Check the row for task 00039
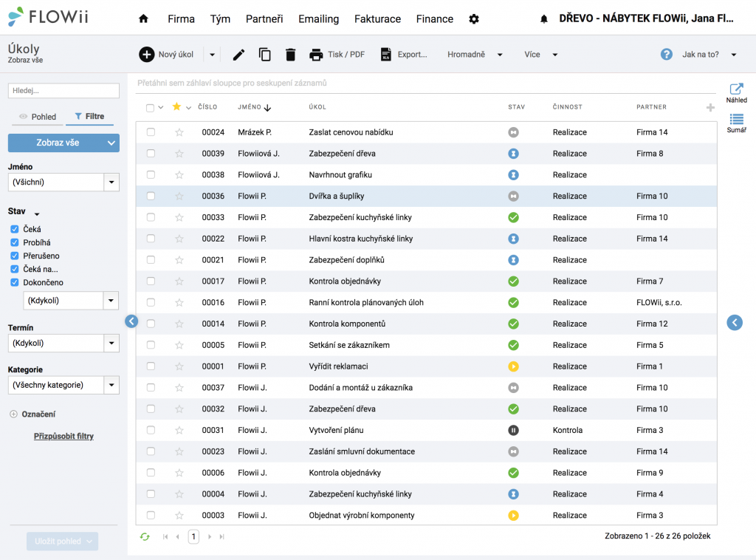Viewport: 756px width, 560px height. click(151, 154)
